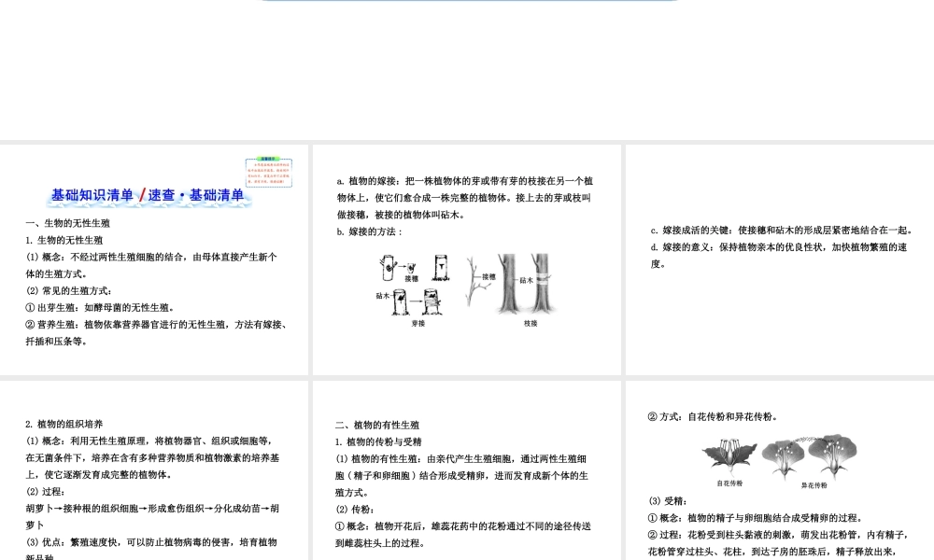Click the line (2) 常见的生殖方式：
The image size is (934, 560).
point(68,291)
